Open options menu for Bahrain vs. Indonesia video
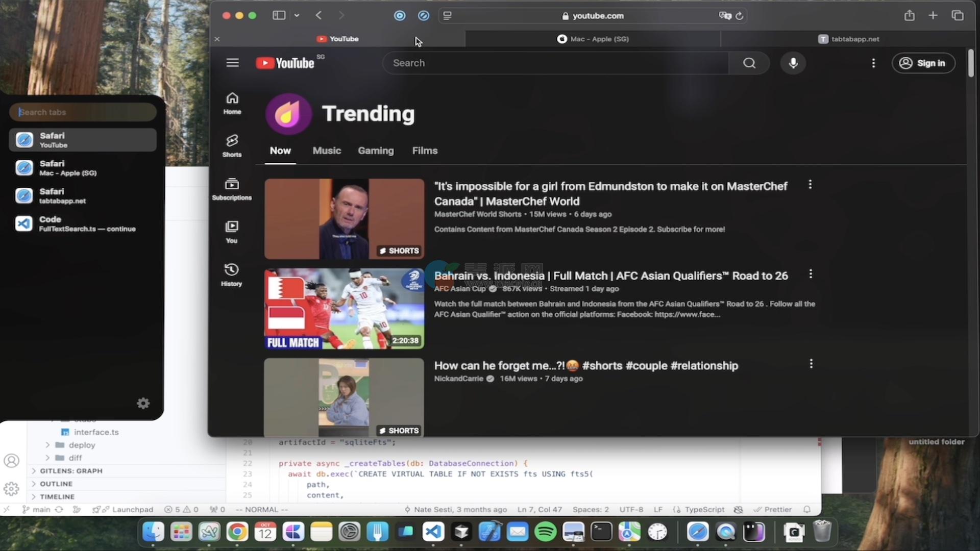Screen dimensions: 980x551 tap(811, 274)
